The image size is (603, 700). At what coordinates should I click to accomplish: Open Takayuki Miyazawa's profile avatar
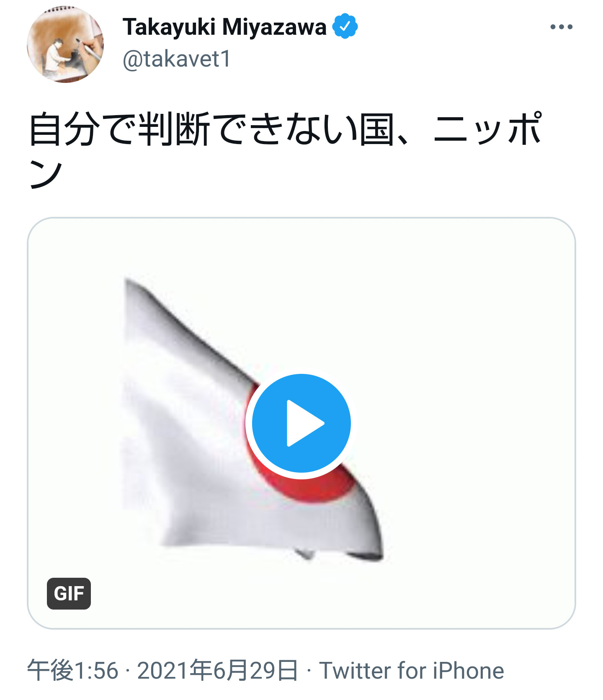pyautogui.click(x=65, y=44)
